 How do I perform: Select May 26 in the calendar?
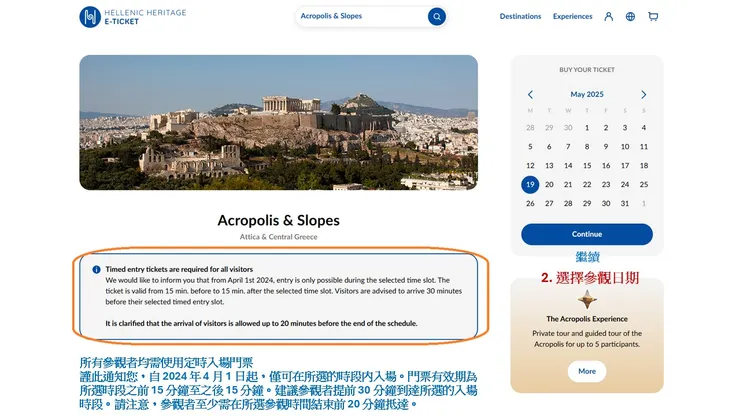(530, 204)
